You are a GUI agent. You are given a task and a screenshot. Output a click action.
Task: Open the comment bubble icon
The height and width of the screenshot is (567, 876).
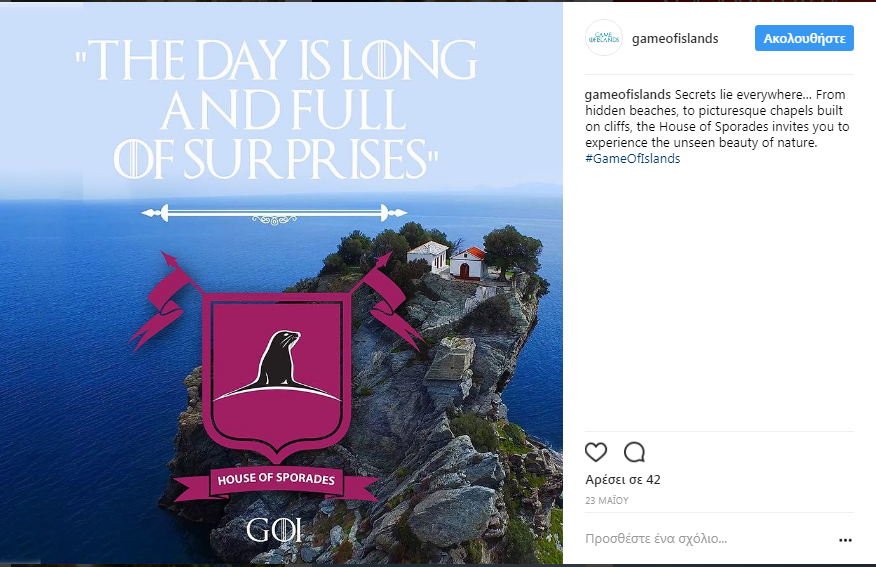(634, 452)
